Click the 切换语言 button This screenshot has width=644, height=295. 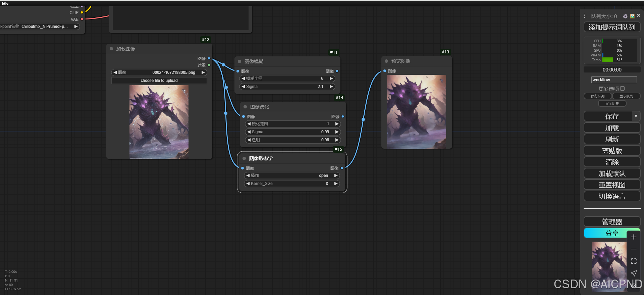[x=612, y=196]
